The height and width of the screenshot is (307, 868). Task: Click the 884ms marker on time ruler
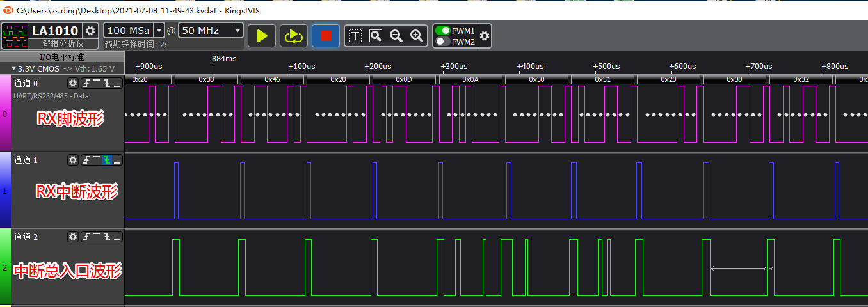tap(224, 58)
